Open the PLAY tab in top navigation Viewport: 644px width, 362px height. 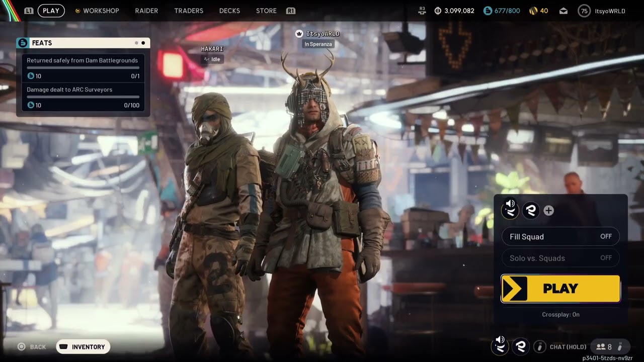click(51, 11)
